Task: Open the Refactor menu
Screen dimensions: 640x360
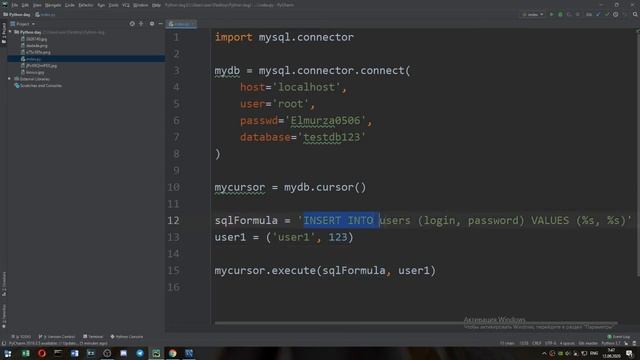Action: 86,5
